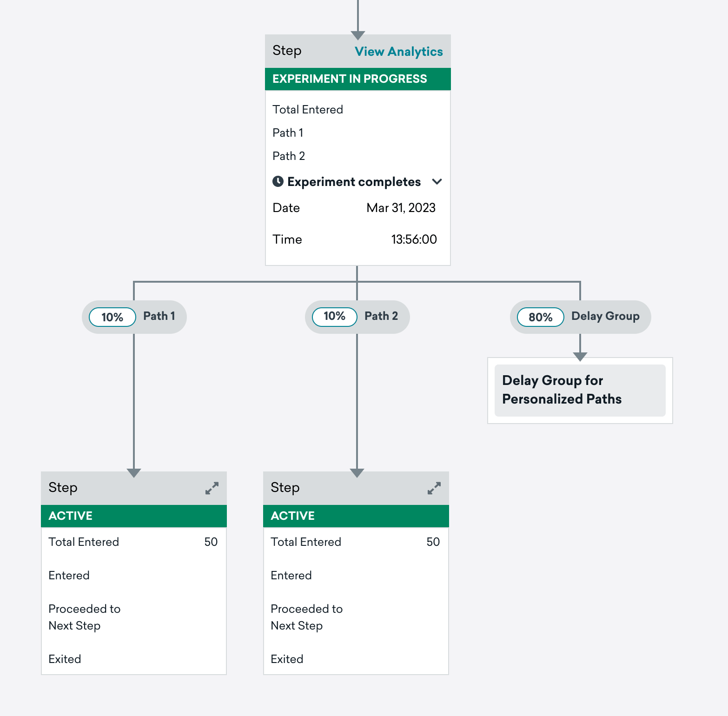Open Delay Group for Personalized Paths card
The height and width of the screenshot is (716, 728).
(580, 391)
